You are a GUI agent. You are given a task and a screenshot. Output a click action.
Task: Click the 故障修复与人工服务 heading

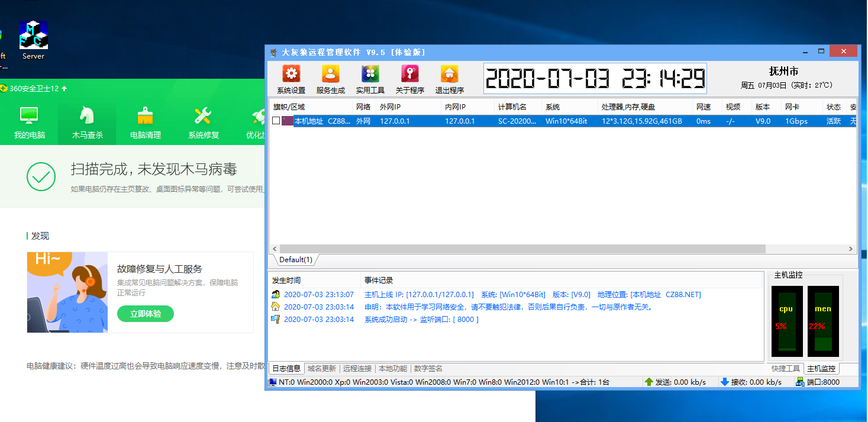point(160,269)
